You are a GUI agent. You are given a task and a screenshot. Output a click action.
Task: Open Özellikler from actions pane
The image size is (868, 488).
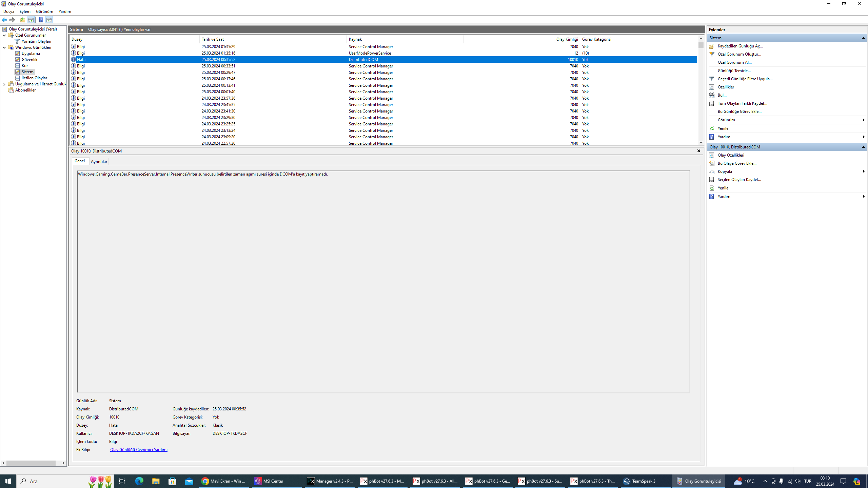(726, 87)
